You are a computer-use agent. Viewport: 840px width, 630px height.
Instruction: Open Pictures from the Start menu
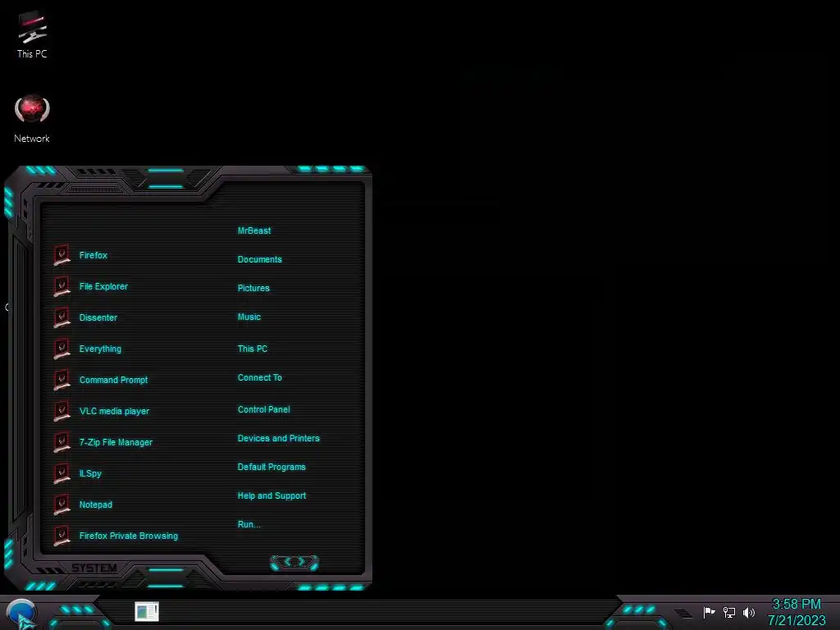coord(254,288)
